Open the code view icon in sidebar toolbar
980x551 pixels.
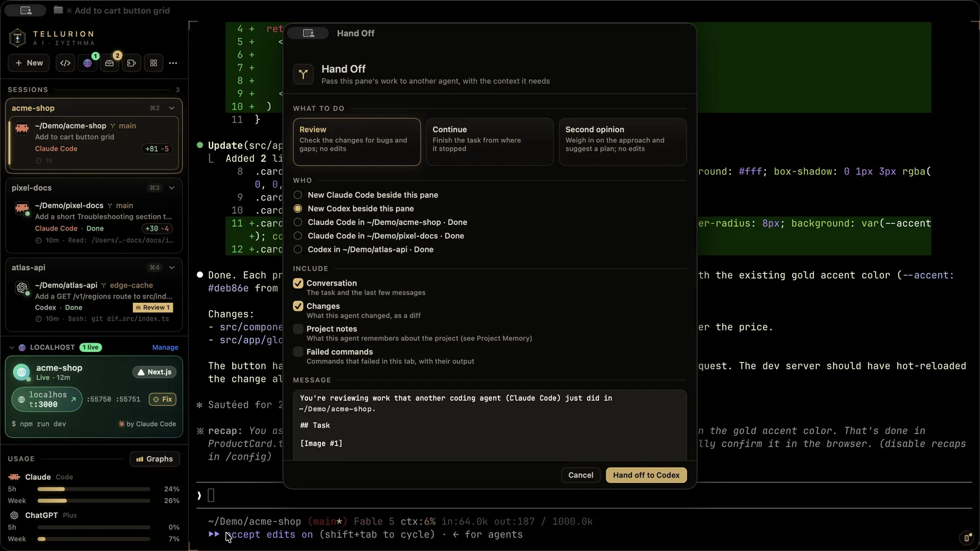(66, 63)
